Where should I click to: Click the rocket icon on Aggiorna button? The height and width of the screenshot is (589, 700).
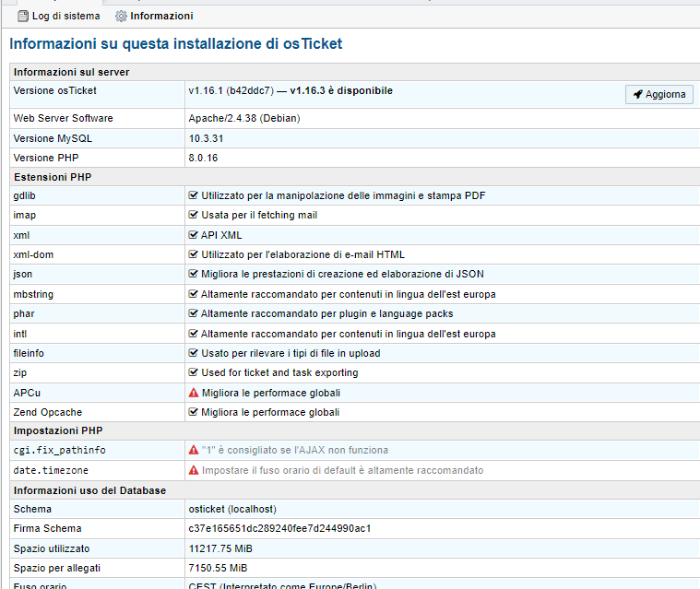pos(638,94)
